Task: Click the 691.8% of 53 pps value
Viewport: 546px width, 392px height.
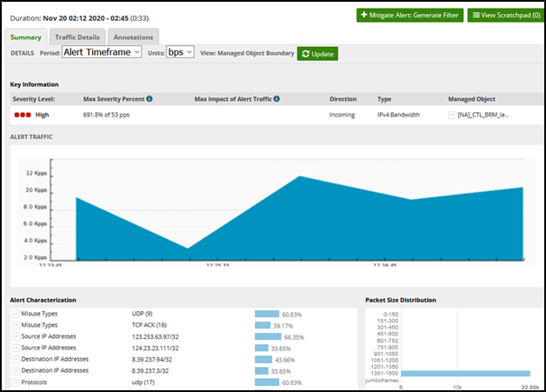Action: click(x=106, y=115)
